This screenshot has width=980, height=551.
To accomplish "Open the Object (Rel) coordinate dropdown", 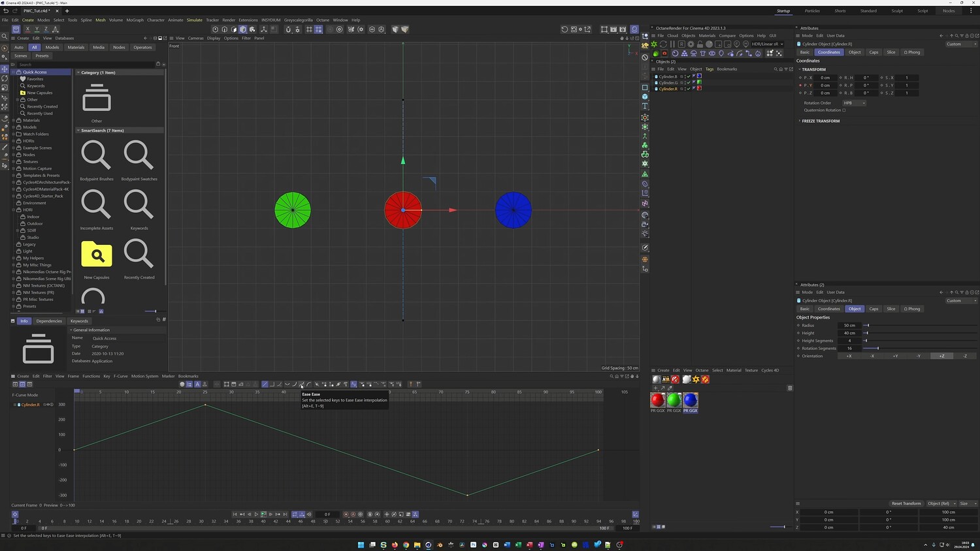I will (941, 503).
